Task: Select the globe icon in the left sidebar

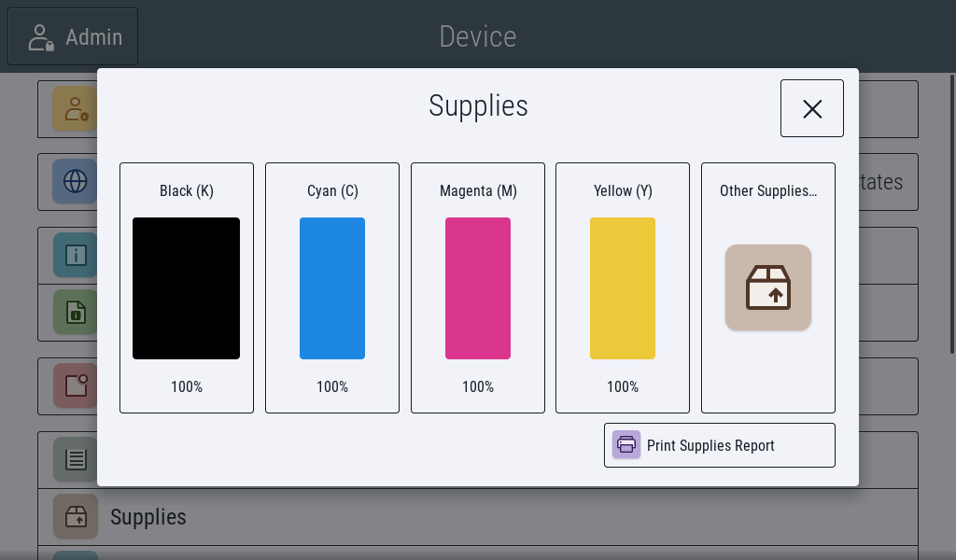Action: [76, 182]
